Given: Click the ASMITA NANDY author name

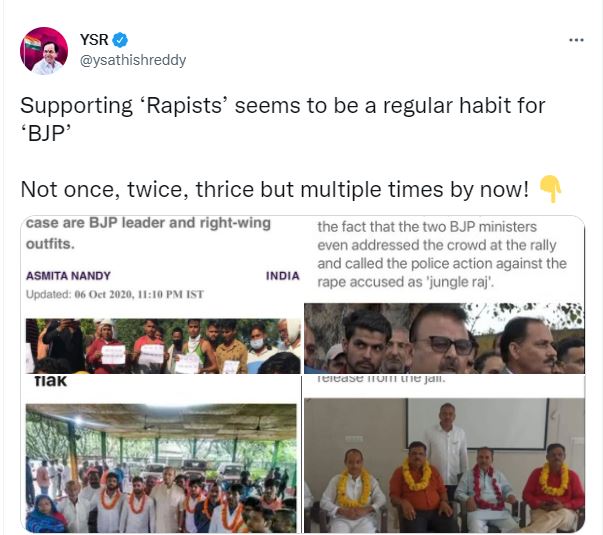Looking at the screenshot, I should pyautogui.click(x=68, y=276).
